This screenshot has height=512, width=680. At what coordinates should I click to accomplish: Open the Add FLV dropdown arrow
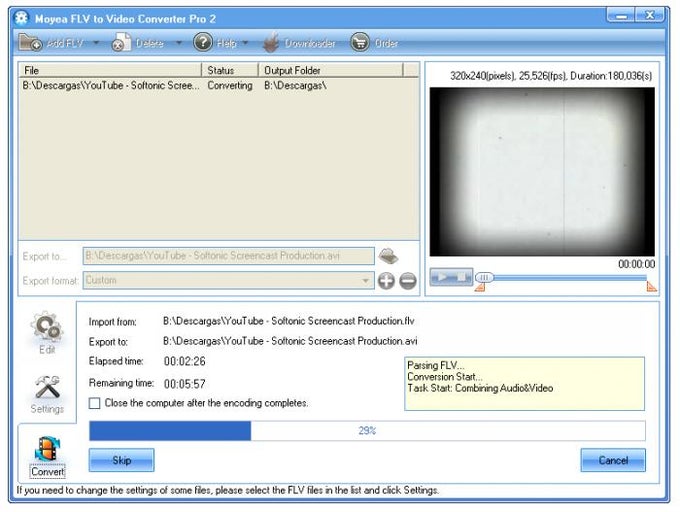pyautogui.click(x=96, y=42)
